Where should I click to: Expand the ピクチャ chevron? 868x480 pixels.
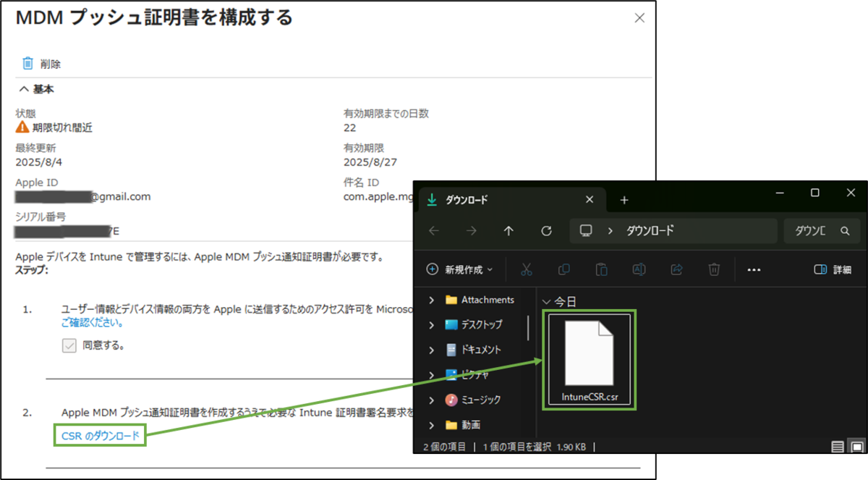(432, 374)
